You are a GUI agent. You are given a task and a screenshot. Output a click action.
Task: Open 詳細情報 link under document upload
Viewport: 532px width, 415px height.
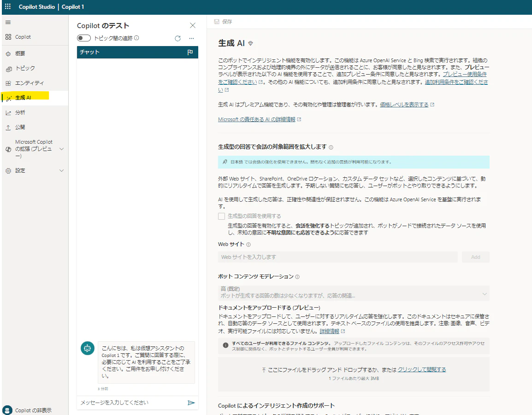pyautogui.click(x=329, y=331)
